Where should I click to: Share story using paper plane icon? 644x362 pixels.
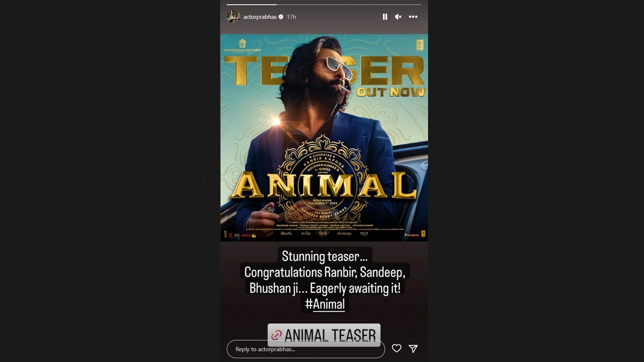413,349
